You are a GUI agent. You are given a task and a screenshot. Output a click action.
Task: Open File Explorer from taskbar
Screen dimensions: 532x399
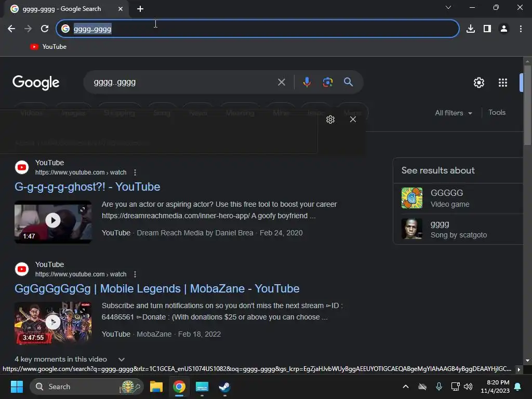(x=156, y=387)
